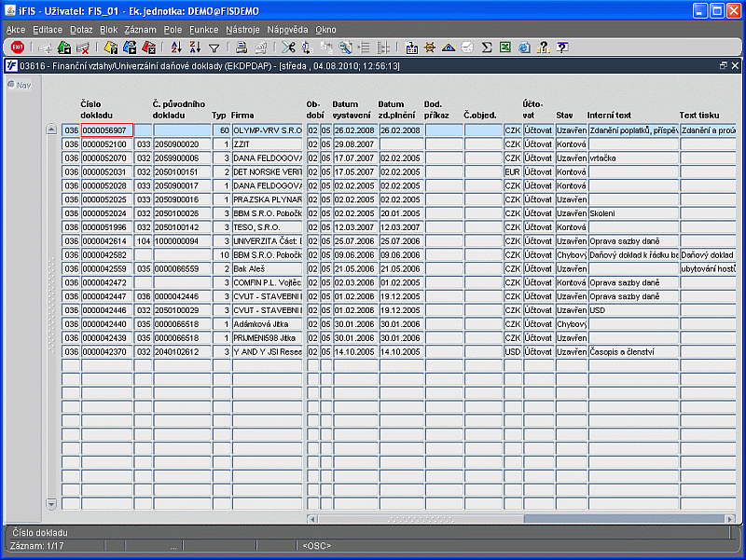Click firm cell Adámková Jitka
The height and width of the screenshot is (560, 746).
tap(268, 323)
